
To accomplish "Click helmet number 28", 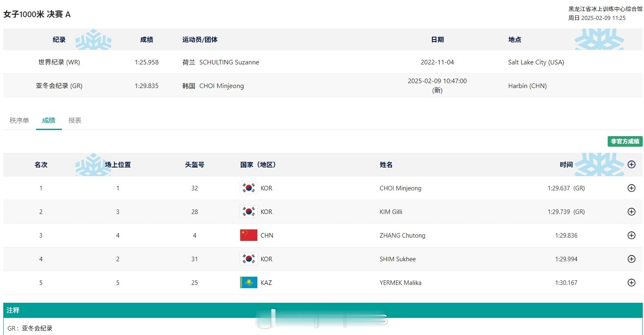I will click(195, 212).
